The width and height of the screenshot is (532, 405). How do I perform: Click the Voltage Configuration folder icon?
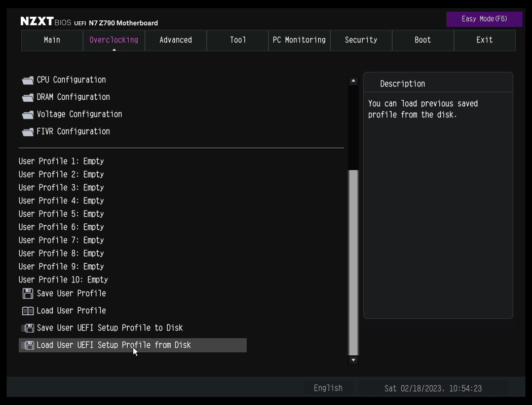tap(28, 115)
